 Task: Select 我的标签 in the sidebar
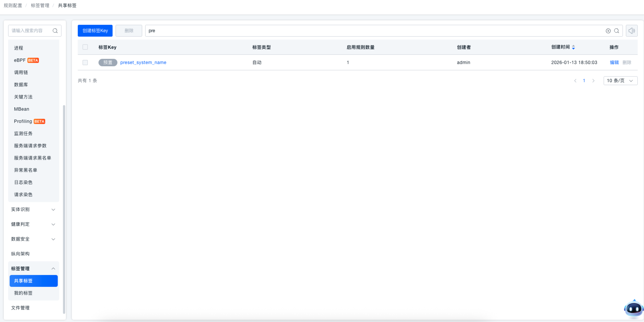[x=23, y=293]
